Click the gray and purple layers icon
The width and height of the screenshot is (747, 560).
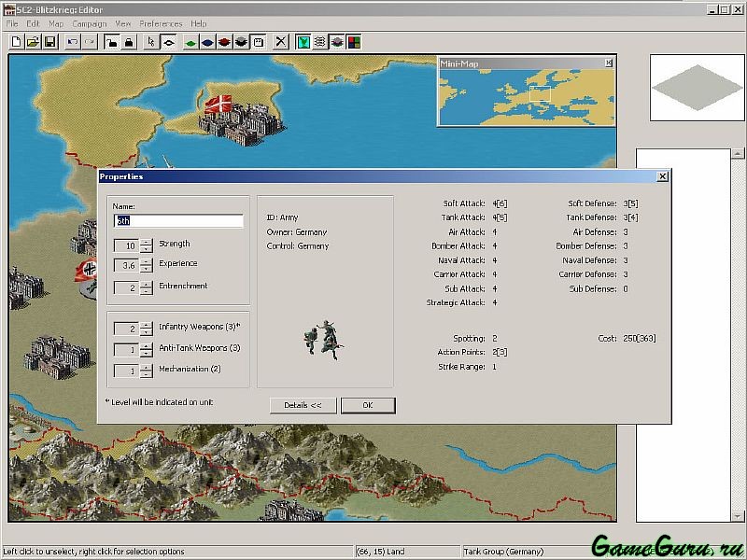337,42
